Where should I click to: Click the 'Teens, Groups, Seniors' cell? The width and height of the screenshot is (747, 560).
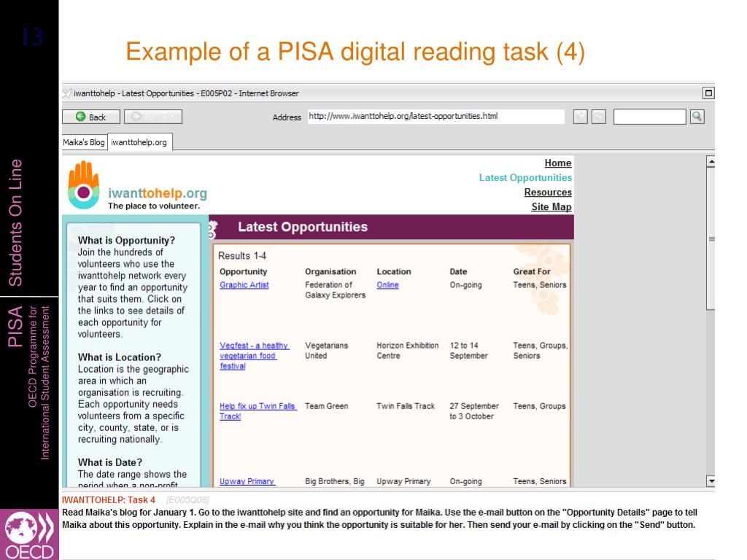[x=541, y=351]
